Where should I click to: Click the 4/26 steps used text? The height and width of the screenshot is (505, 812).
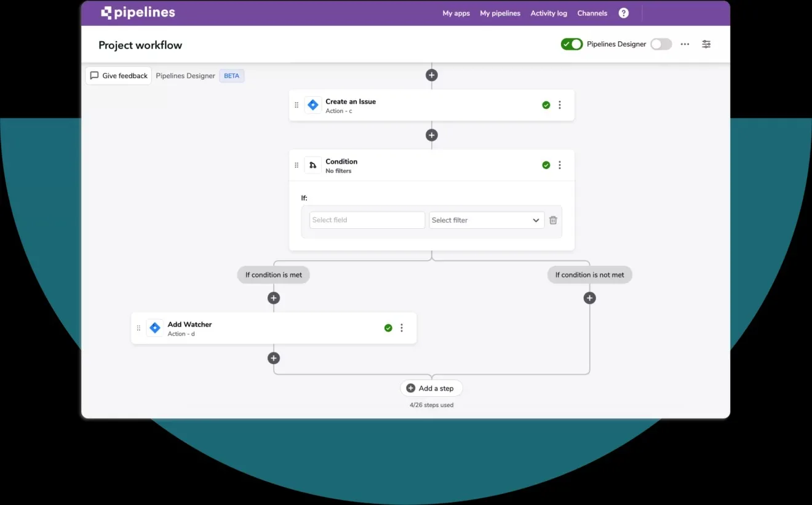[432, 405]
